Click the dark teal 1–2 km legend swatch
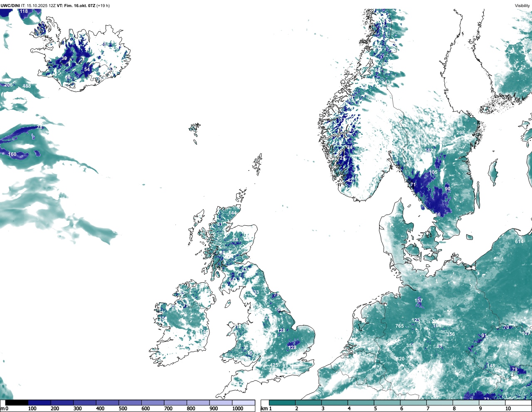The height and width of the screenshot is (412, 532). coord(282,402)
